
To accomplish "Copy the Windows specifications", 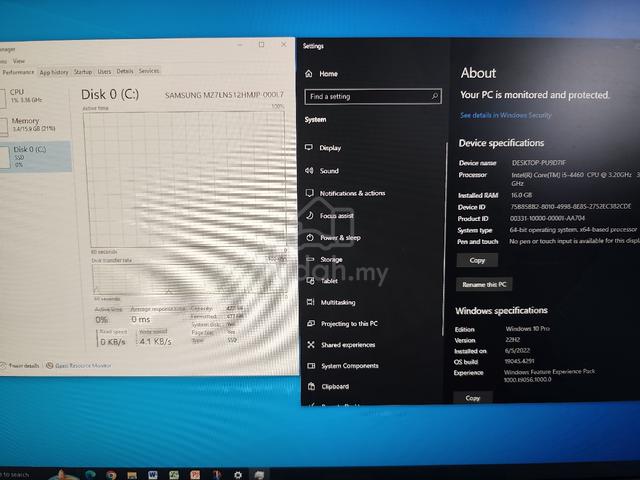I will pos(473,398).
